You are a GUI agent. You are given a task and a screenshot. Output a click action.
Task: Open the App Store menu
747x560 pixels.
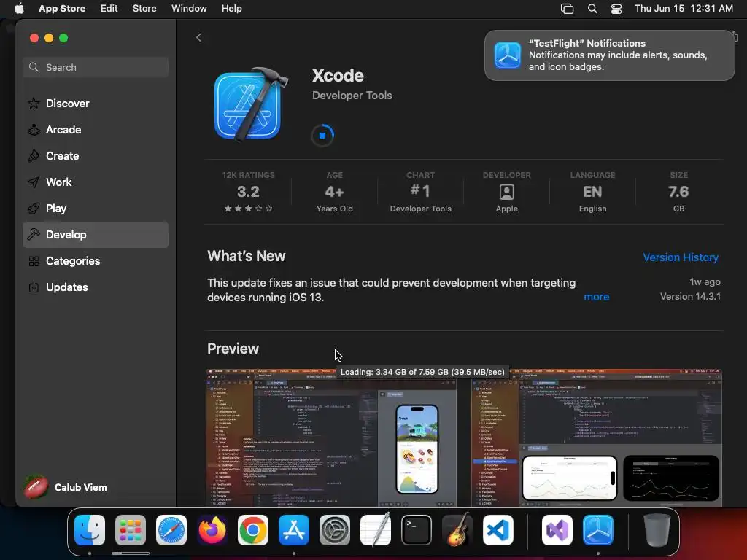(x=62, y=9)
